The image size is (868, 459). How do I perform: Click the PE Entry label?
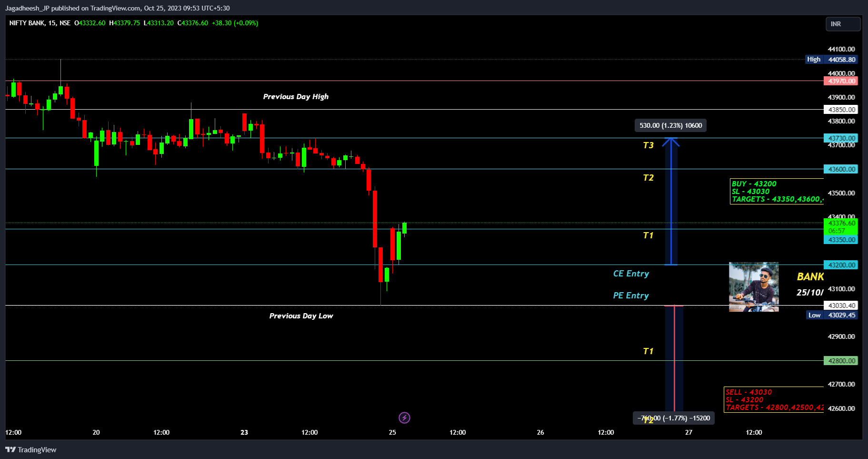click(x=631, y=296)
